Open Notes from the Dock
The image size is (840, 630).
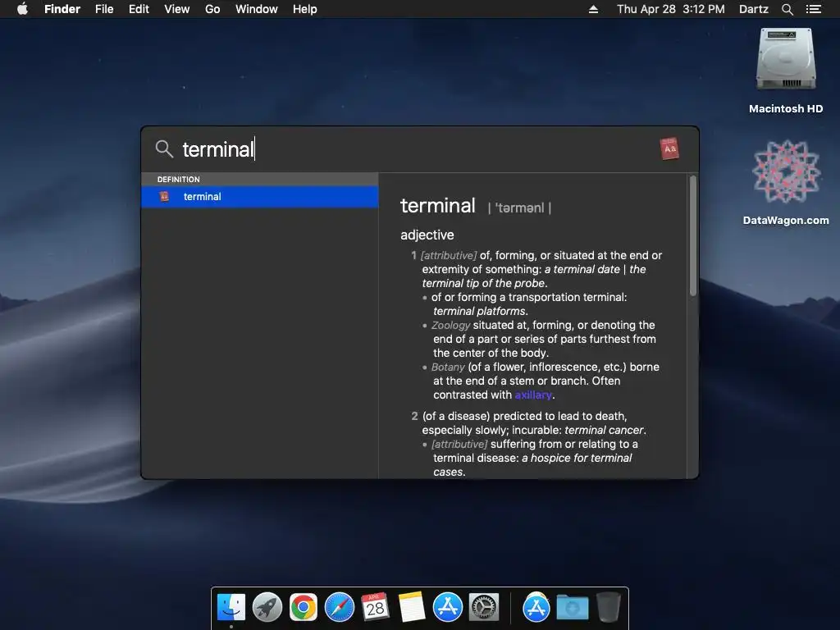coord(412,608)
